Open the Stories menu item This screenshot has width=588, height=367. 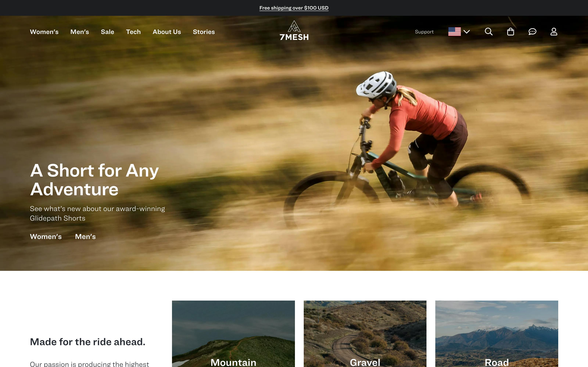[204, 32]
